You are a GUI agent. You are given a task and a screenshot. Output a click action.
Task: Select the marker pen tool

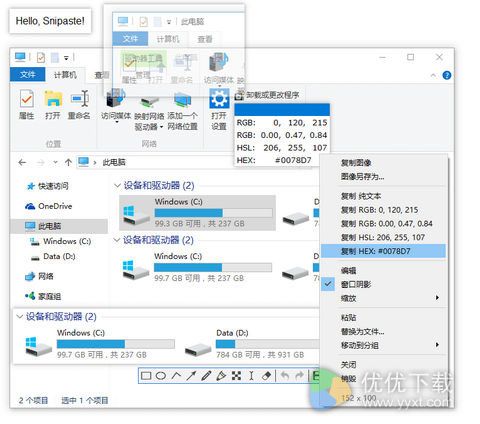coord(221,376)
